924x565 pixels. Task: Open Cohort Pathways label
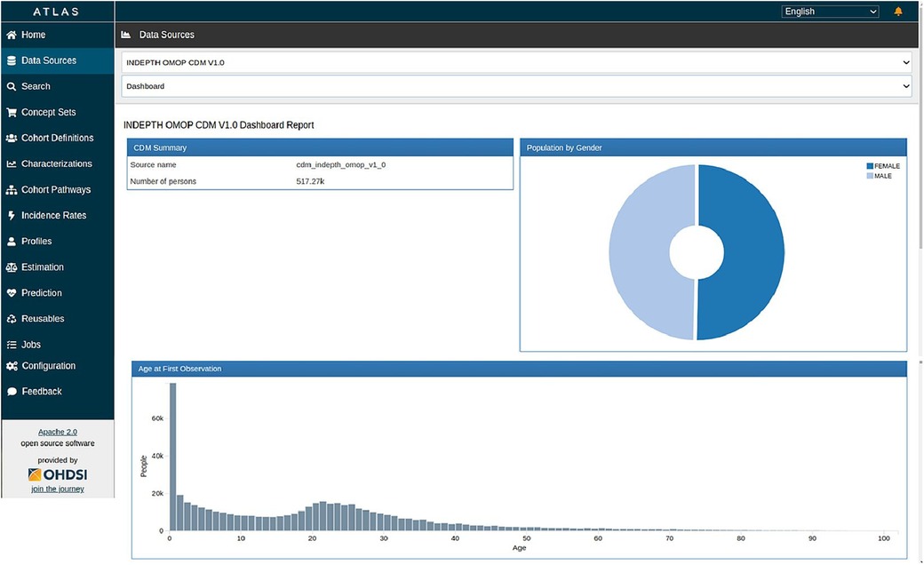pos(56,190)
